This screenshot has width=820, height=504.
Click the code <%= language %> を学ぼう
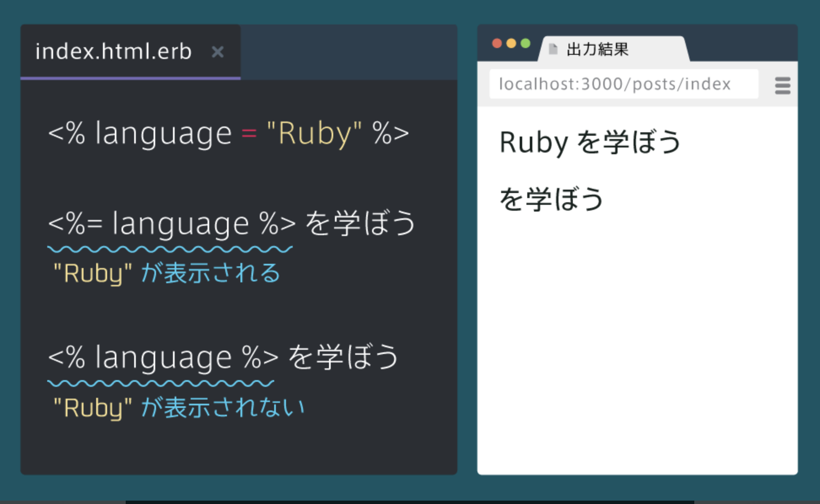[x=232, y=224]
